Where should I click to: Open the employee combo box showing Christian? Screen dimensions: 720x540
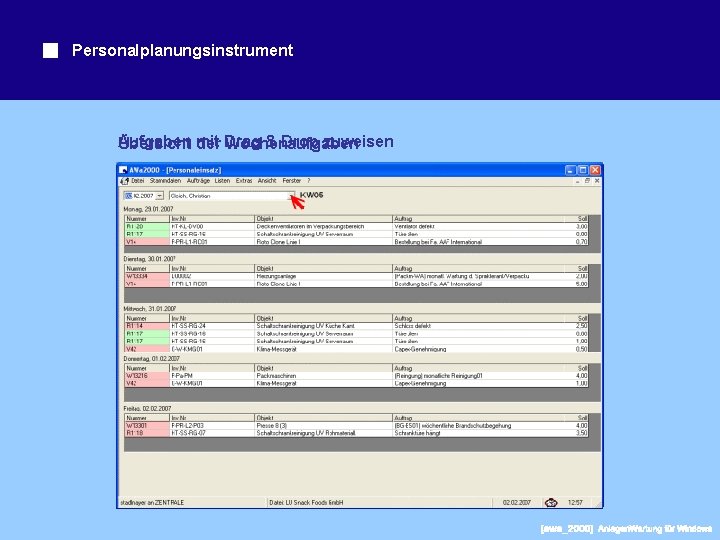click(x=232, y=196)
